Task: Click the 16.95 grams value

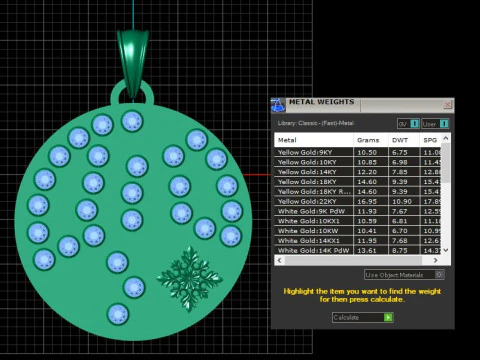Action: click(x=367, y=201)
